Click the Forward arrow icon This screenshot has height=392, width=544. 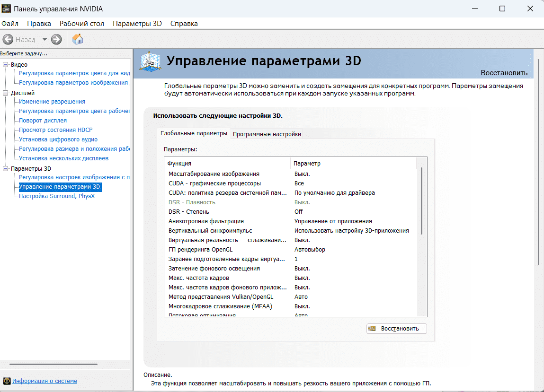[x=56, y=40]
